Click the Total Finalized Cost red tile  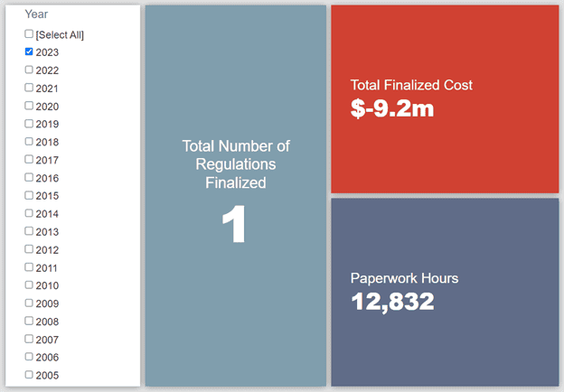445,99
